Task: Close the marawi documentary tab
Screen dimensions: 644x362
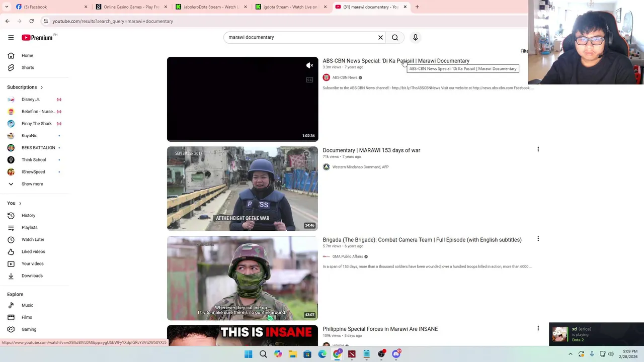Action: 405,7
